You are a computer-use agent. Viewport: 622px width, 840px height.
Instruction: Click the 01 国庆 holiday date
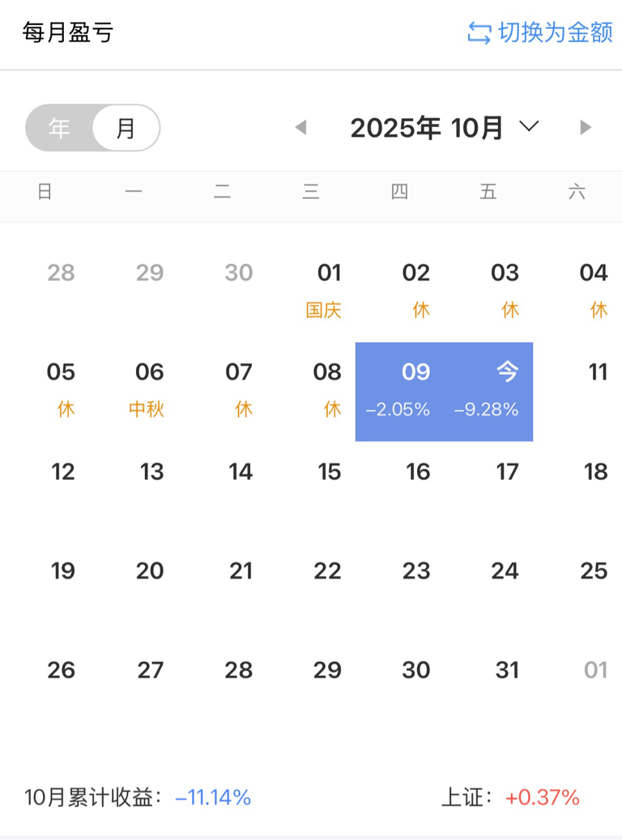pos(328,290)
